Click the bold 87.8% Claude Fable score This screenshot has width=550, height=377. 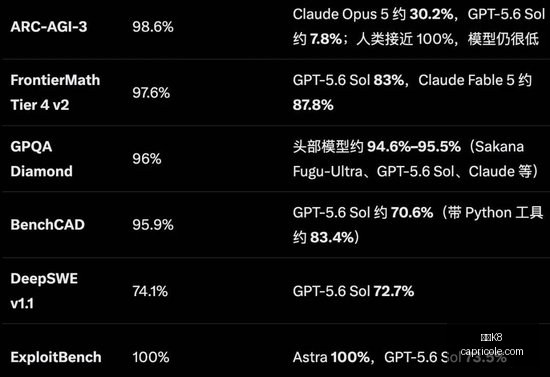pos(313,105)
